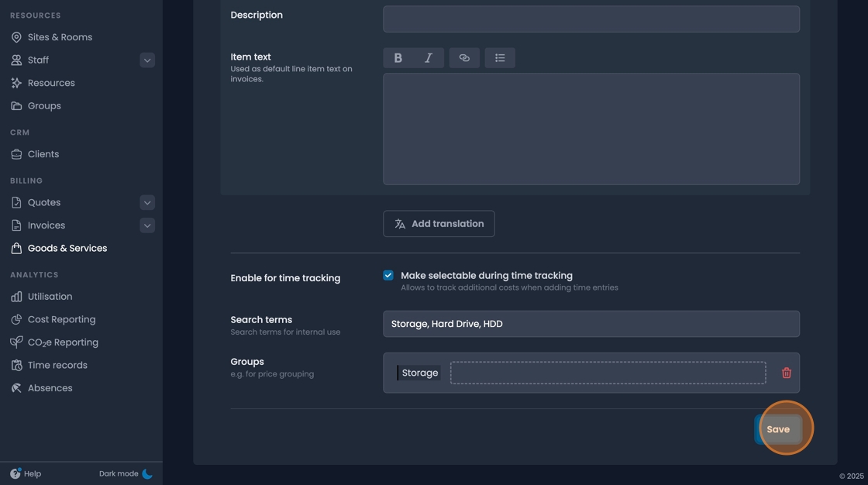The image size is (868, 485).
Task: Select the Goods & Services bag icon
Action: (x=15, y=248)
